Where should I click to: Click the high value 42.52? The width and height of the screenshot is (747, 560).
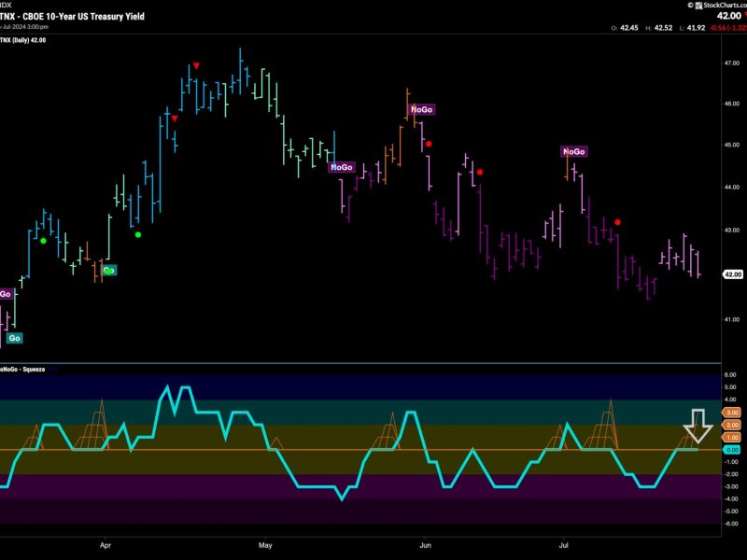click(663, 28)
